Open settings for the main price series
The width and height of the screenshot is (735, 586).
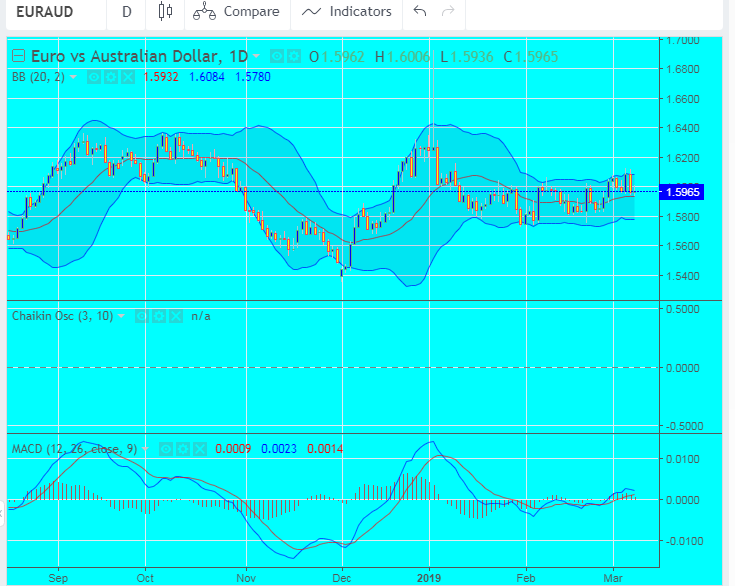point(293,56)
